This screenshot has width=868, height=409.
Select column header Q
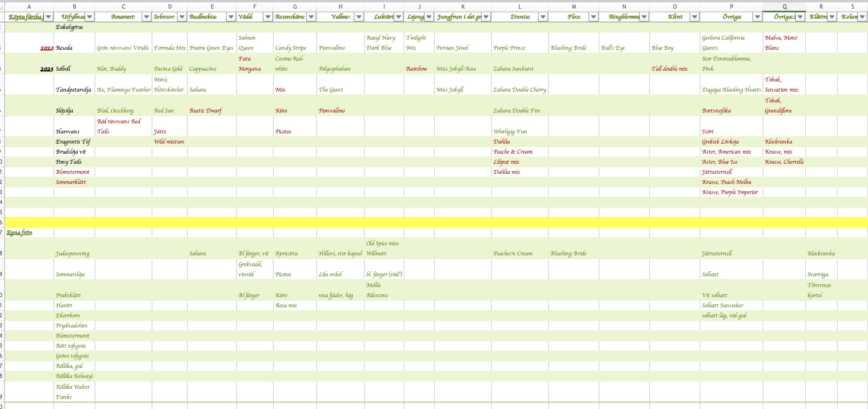784,6
